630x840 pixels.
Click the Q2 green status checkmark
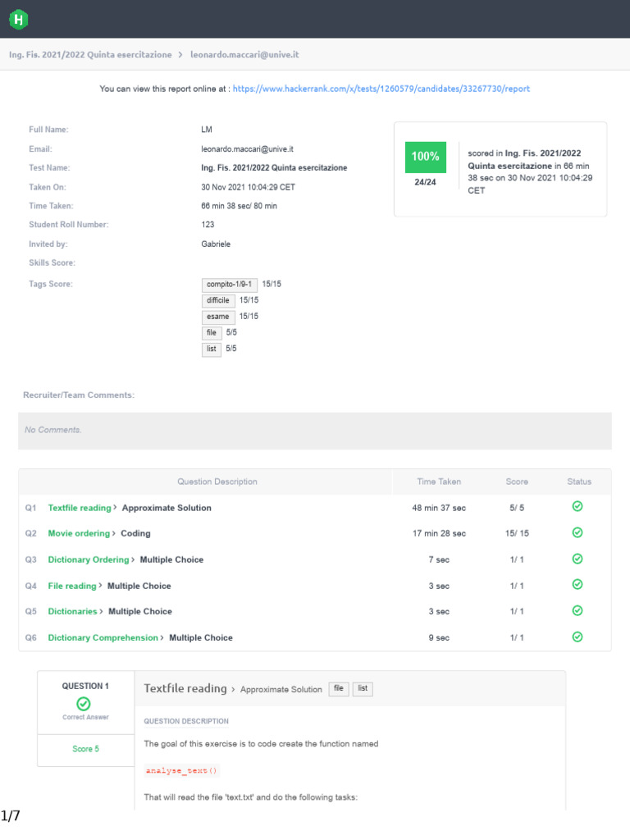coord(577,533)
